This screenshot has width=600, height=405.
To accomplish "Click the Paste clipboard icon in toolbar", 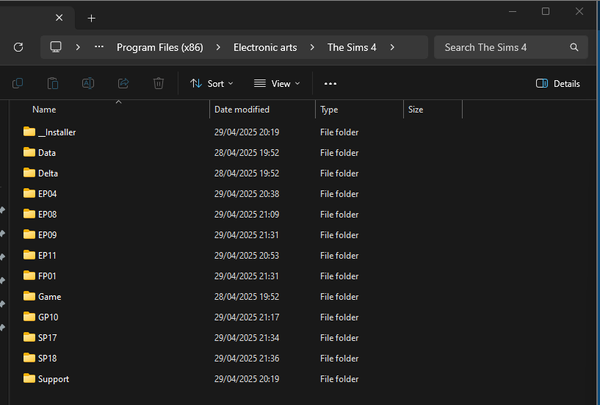I will pyautogui.click(x=53, y=84).
